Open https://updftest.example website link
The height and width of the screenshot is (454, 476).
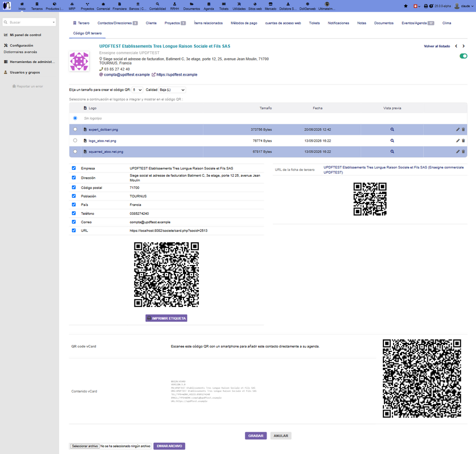[177, 75]
